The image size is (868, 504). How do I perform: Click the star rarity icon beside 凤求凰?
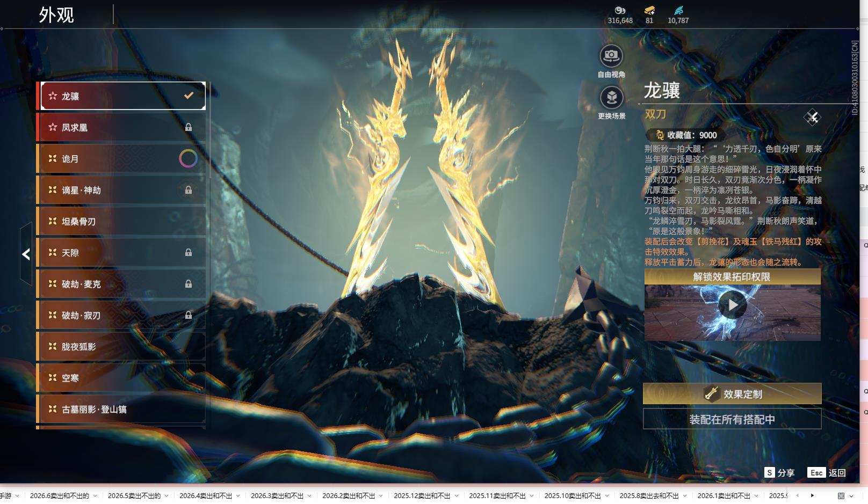[x=53, y=127]
